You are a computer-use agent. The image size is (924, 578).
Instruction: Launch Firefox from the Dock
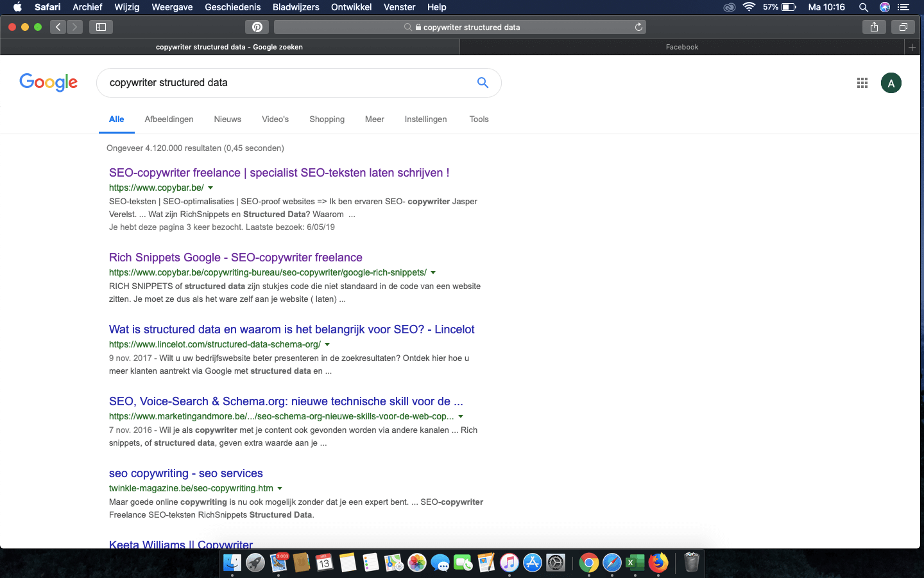tap(658, 563)
